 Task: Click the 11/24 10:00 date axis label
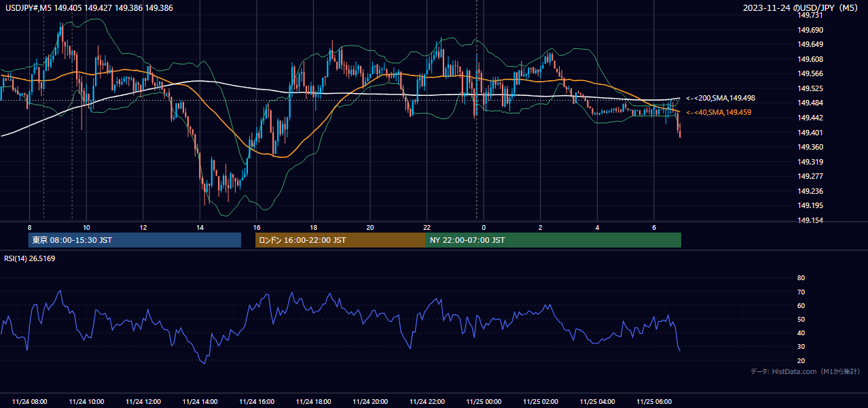tap(86, 401)
